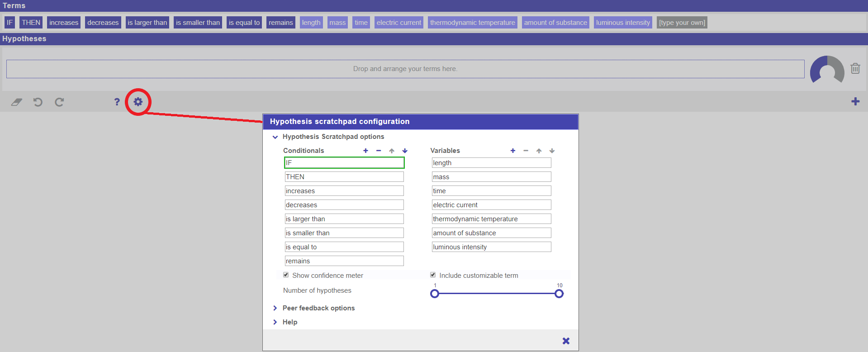
Task: Click the confidence meter dial
Action: (x=827, y=70)
